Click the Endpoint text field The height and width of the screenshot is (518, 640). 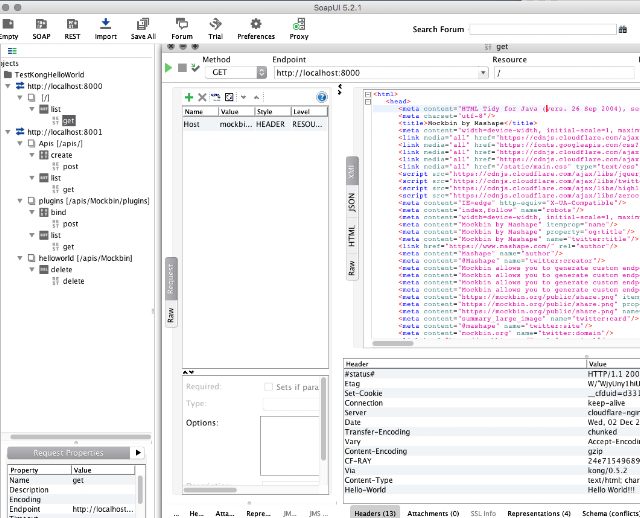click(376, 73)
